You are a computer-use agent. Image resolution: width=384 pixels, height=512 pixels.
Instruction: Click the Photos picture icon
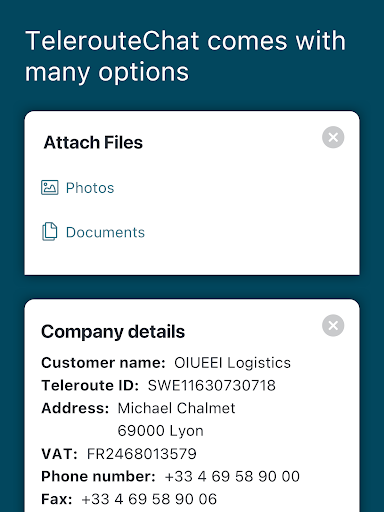(50, 187)
